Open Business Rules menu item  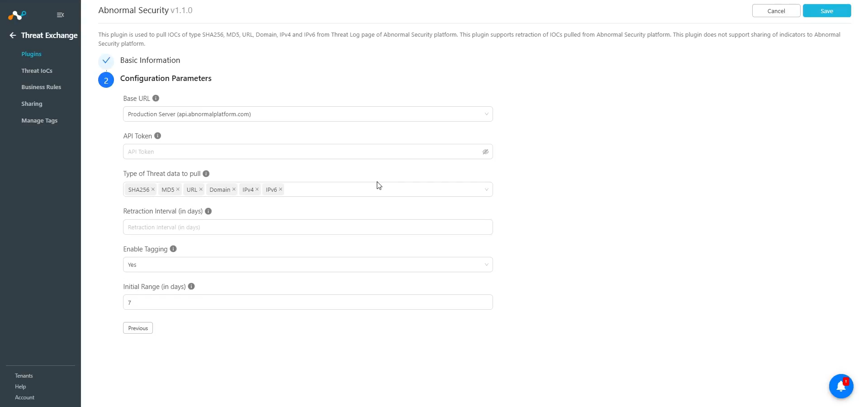tap(41, 87)
